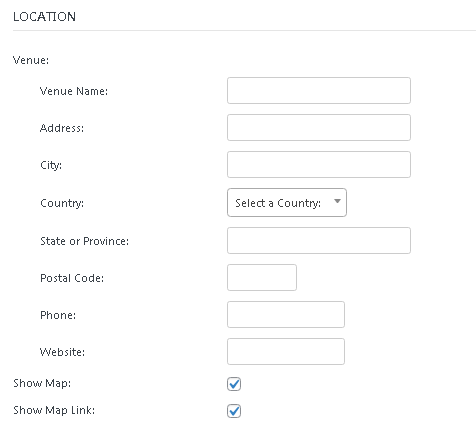Click the State or Province label

[x=84, y=241]
